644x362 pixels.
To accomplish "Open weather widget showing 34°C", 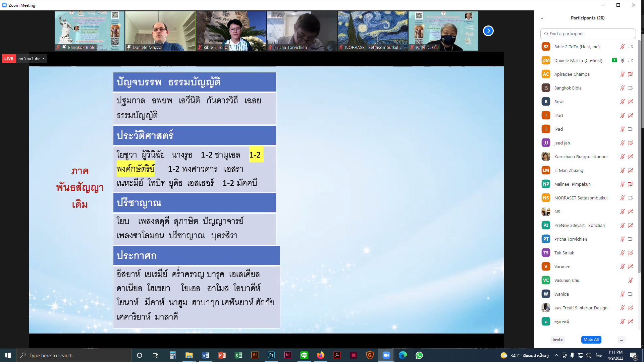I will click(x=525, y=355).
